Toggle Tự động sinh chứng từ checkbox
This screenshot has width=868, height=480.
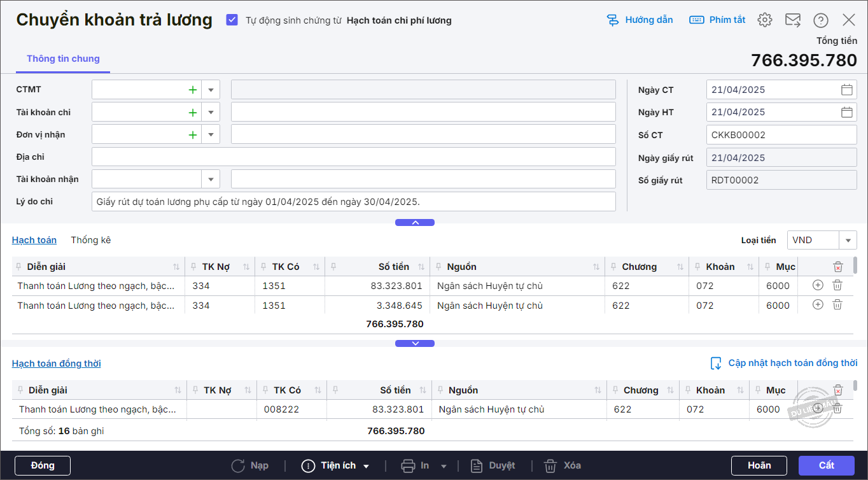click(232, 20)
